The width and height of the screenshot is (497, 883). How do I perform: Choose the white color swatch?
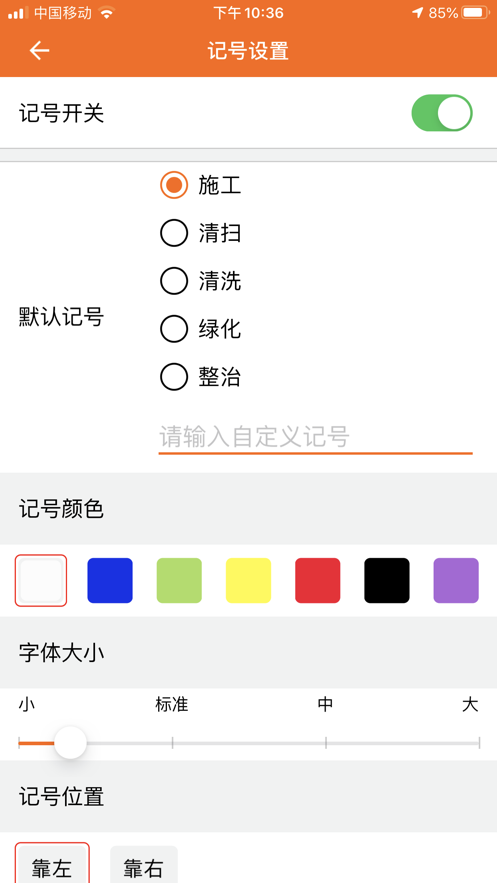click(x=41, y=581)
